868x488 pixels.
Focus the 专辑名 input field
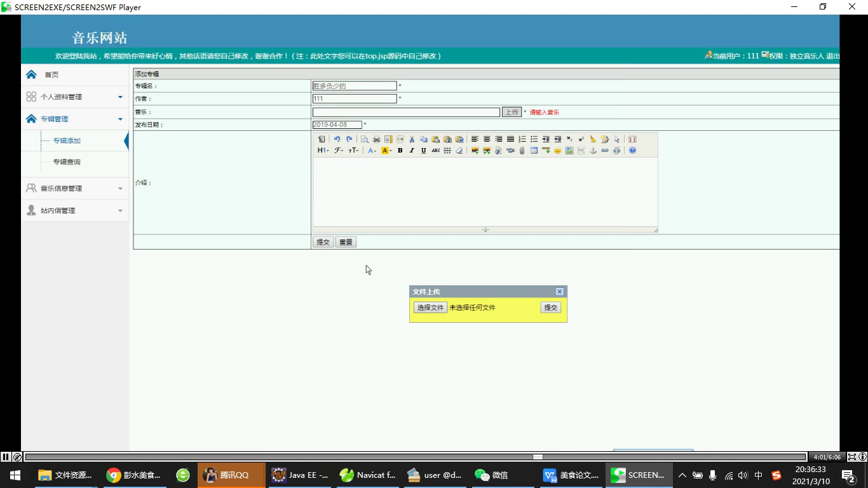click(x=355, y=86)
